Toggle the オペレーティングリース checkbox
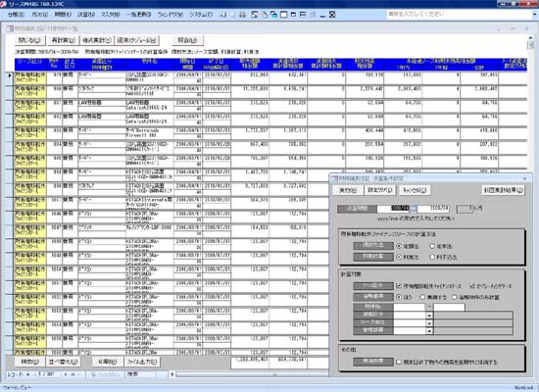Viewport: 539px width, 392px height. pos(472,286)
